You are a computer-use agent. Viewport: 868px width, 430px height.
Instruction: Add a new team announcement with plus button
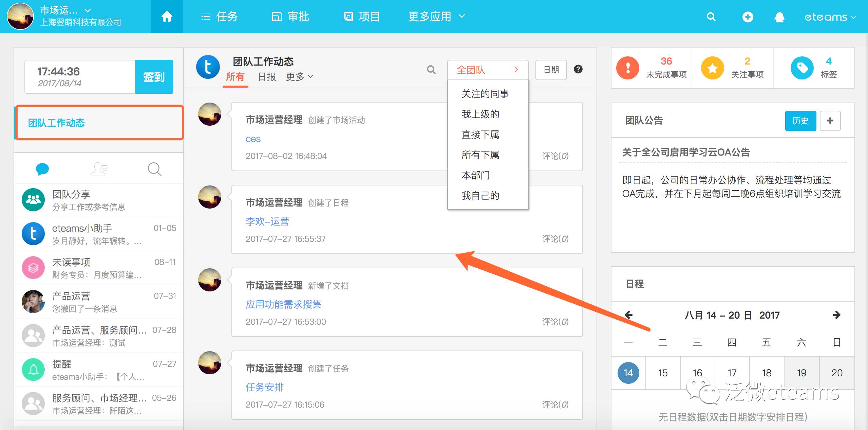pos(830,121)
